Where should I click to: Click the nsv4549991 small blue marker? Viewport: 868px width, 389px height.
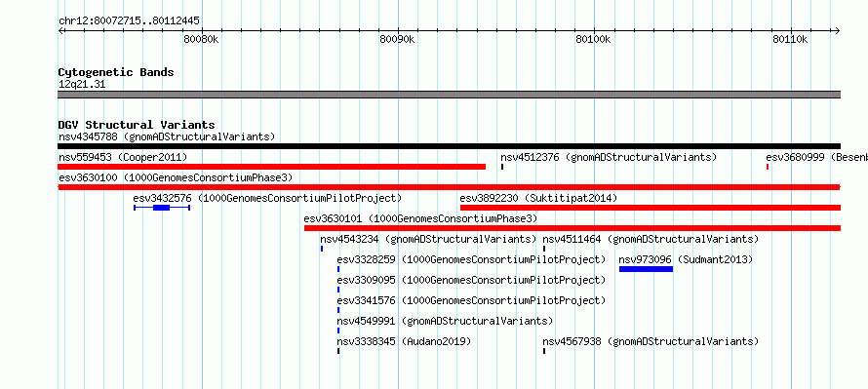point(338,331)
